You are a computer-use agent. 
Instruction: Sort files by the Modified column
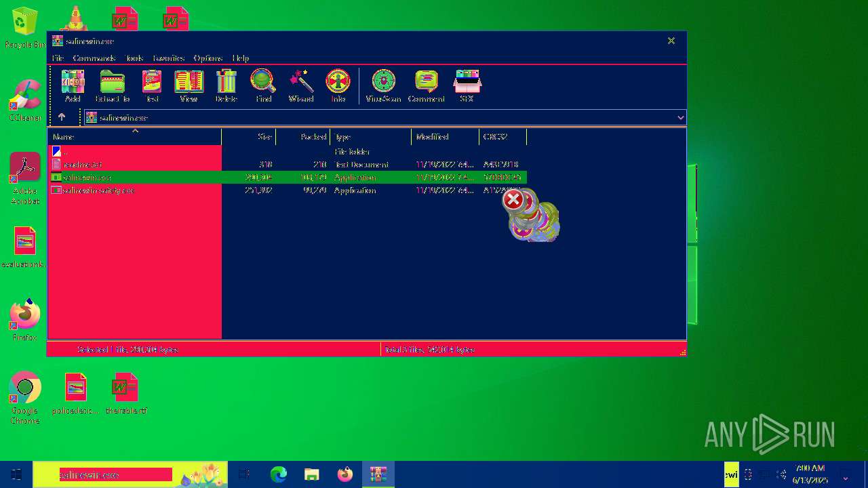click(x=445, y=137)
